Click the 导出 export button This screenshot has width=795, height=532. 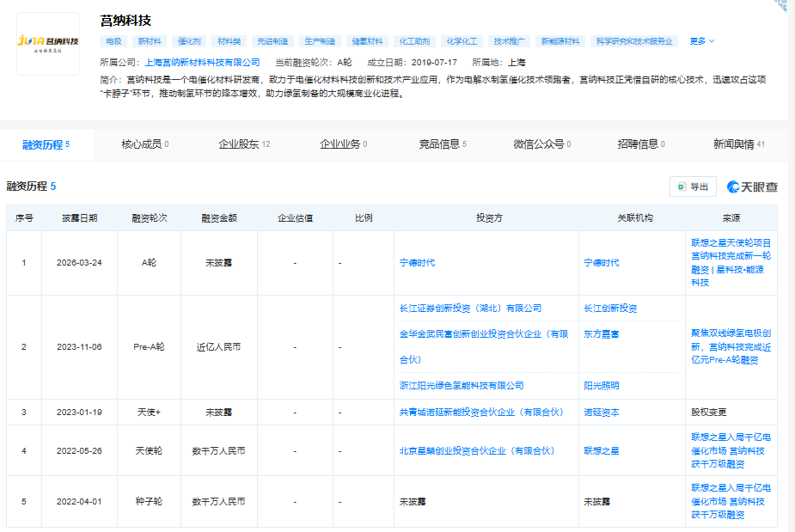(693, 187)
